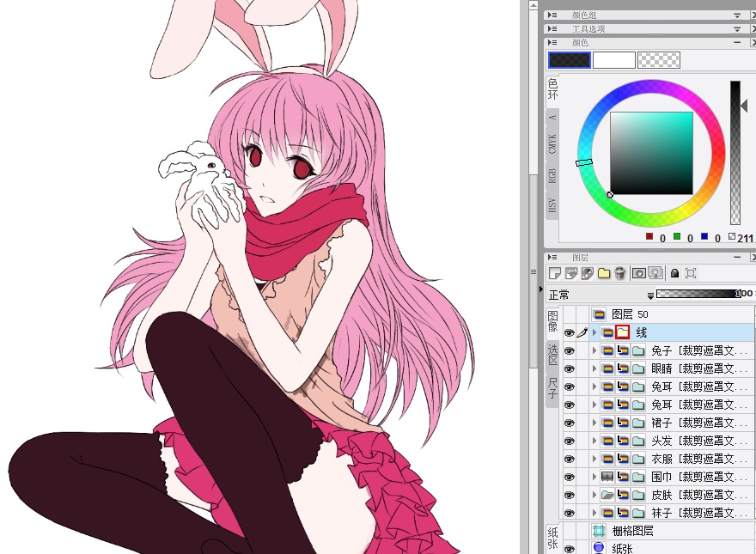Screen dimensions: 756x554
Task: Click the trash can to delete the layer
Action: tap(620, 273)
